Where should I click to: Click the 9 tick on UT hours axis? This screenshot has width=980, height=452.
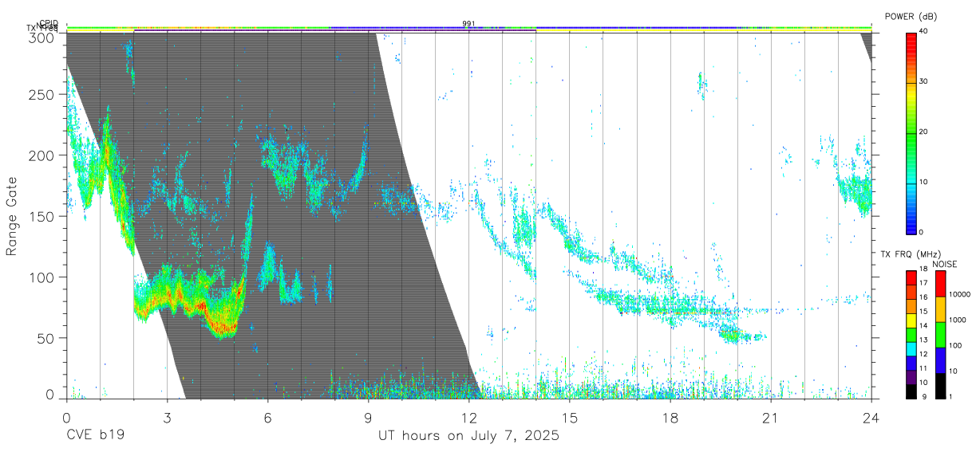368,418
